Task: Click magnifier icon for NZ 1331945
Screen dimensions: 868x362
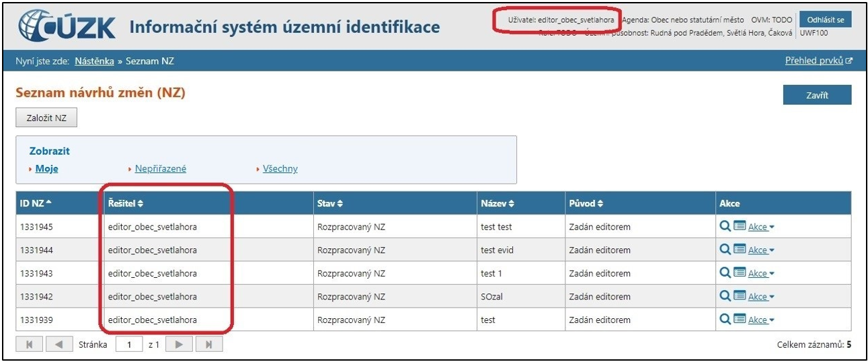Action: 725,227
